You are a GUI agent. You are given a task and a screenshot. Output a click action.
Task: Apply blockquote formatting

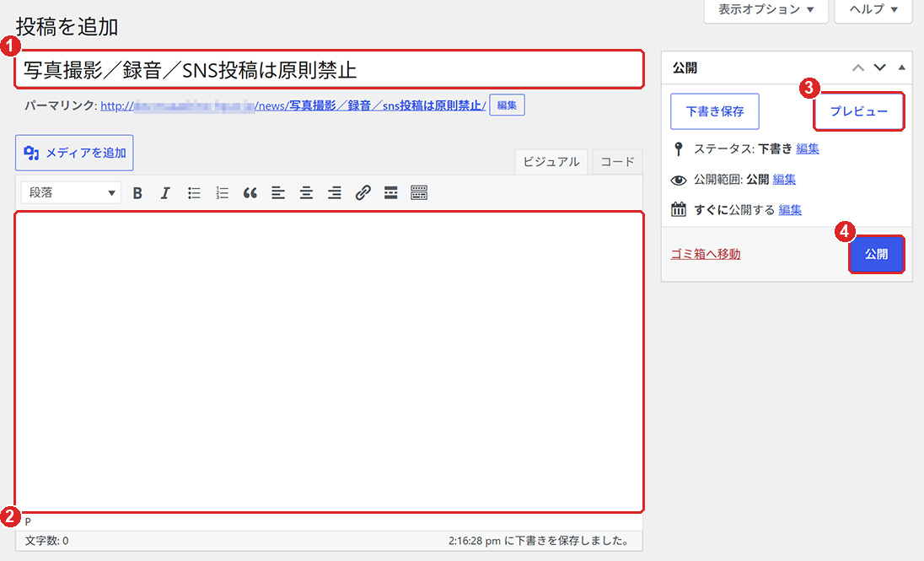[x=250, y=193]
